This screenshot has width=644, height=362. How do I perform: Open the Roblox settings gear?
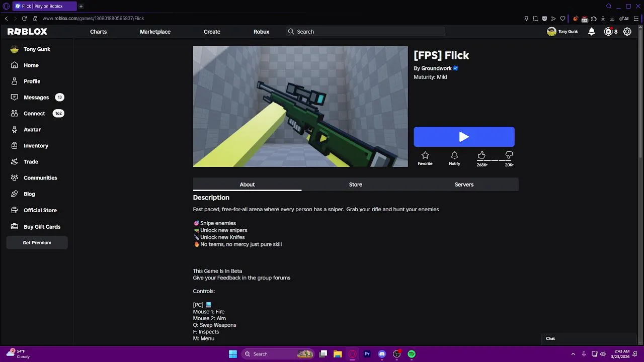pos(627,32)
